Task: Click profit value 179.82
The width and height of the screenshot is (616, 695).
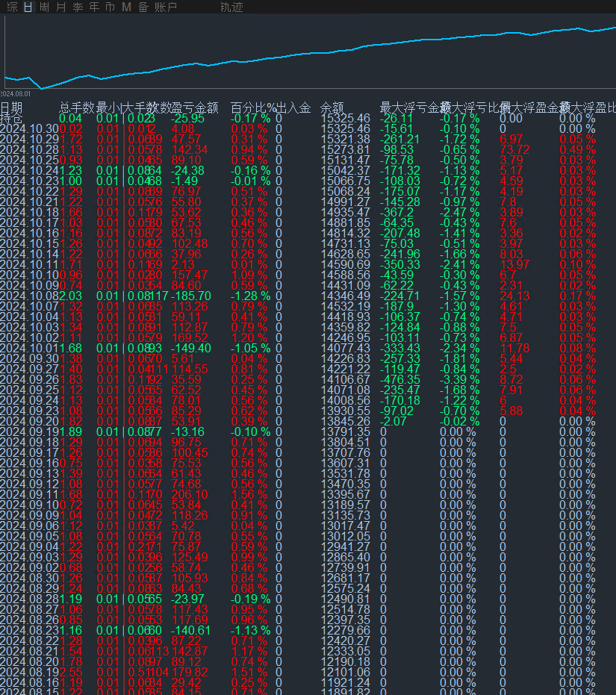Action: point(190,673)
